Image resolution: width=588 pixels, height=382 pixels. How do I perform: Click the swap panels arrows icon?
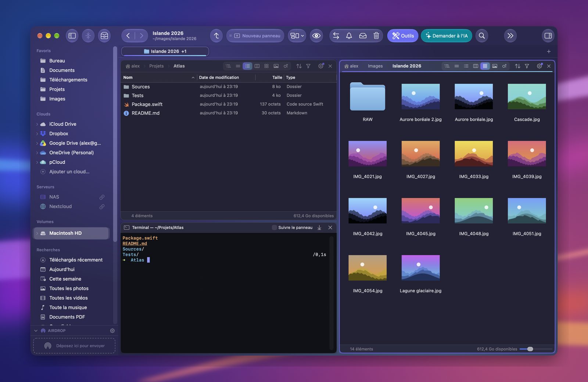336,36
